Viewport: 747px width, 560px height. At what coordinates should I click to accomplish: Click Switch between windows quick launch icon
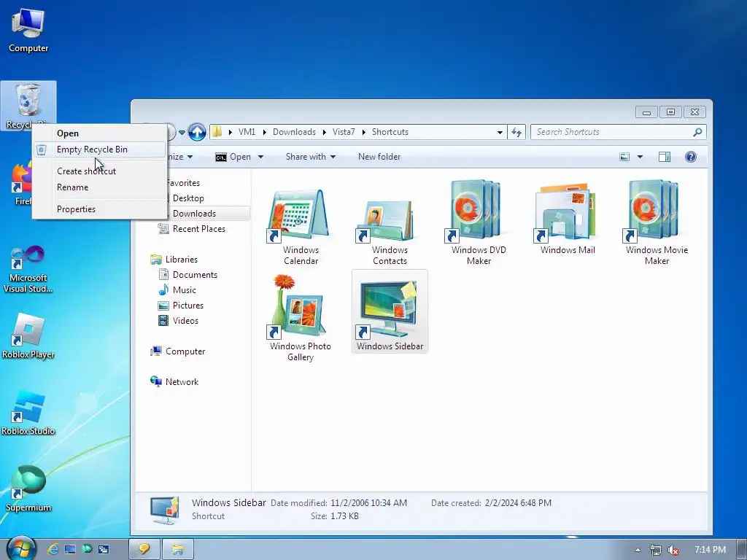pos(104,550)
